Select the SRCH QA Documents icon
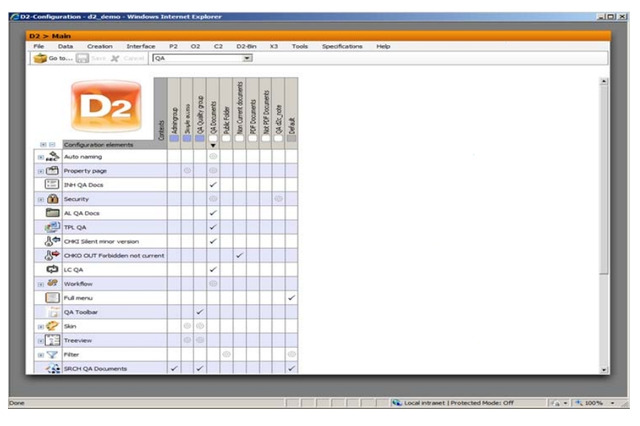The width and height of the screenshot is (640, 426). coord(53,368)
